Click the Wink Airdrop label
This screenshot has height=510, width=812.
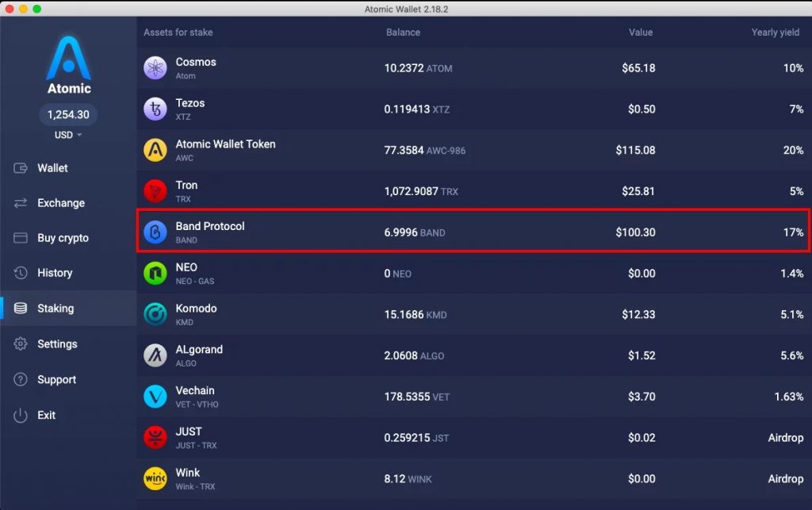tap(786, 479)
